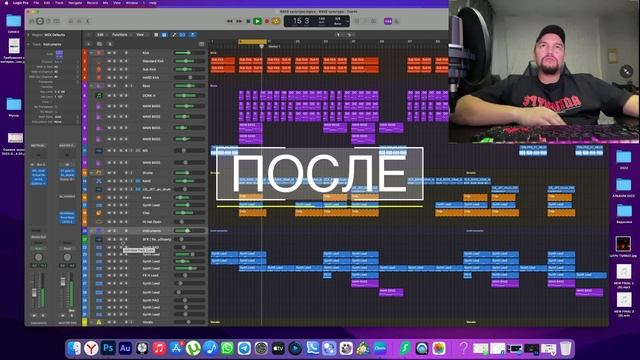Click the Rewind transport button

[229, 21]
